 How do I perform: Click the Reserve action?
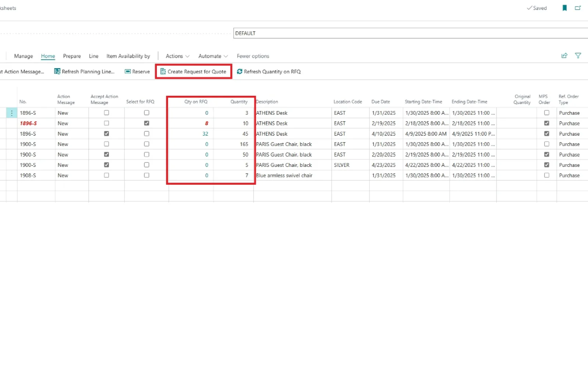(137, 71)
